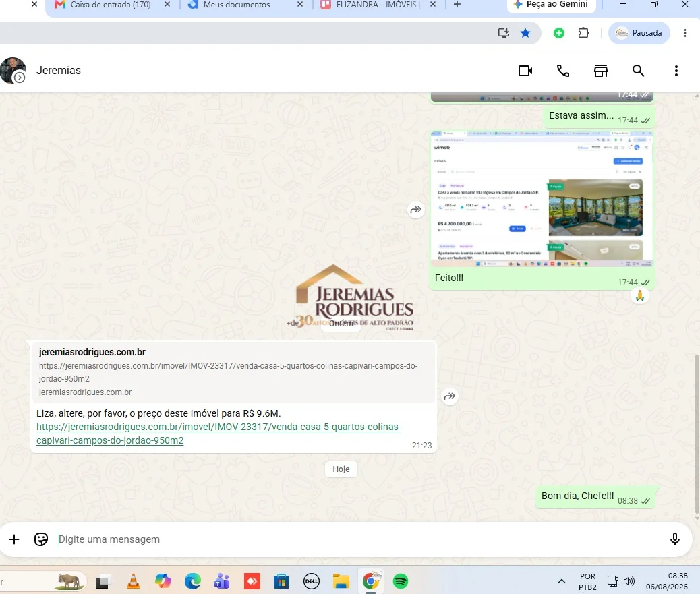
Task: Open a new browser tab
Action: click(x=457, y=5)
